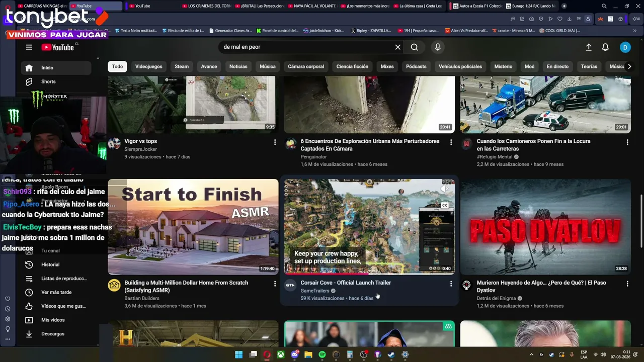Select the "En directo" filter chip

557,66
